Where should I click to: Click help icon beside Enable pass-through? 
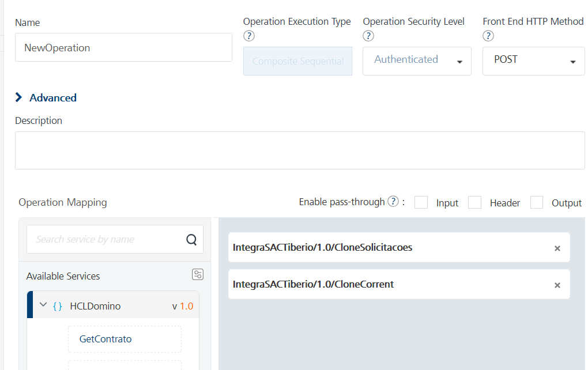pos(393,202)
